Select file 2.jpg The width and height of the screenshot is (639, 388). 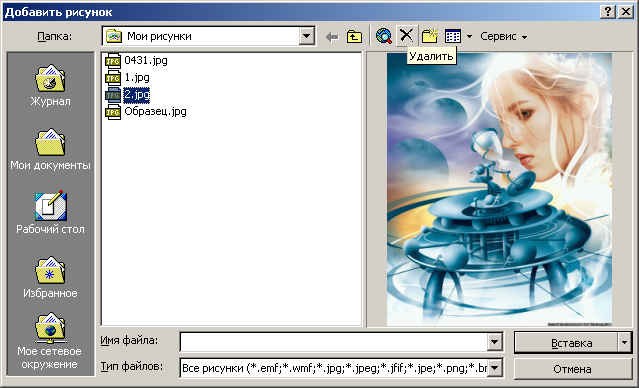137,95
